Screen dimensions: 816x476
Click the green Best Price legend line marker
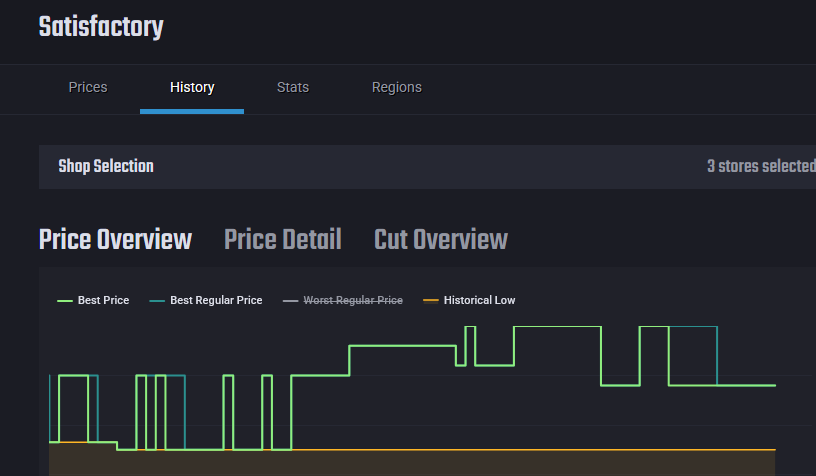tap(65, 301)
